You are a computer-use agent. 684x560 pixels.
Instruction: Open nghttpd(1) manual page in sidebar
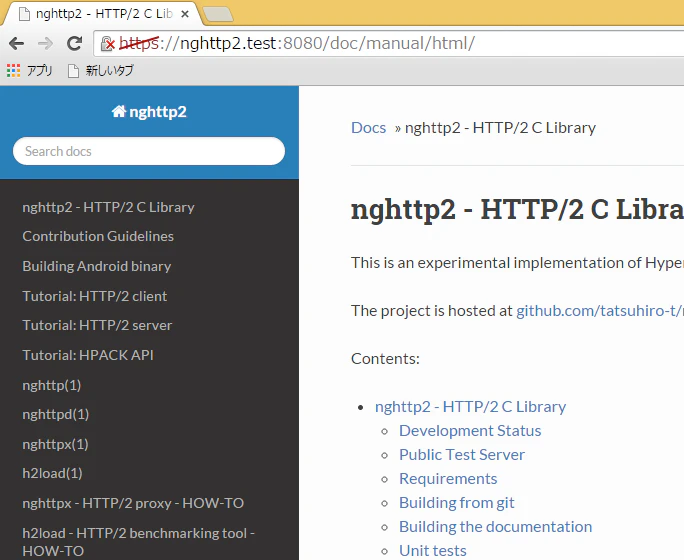[55, 414]
